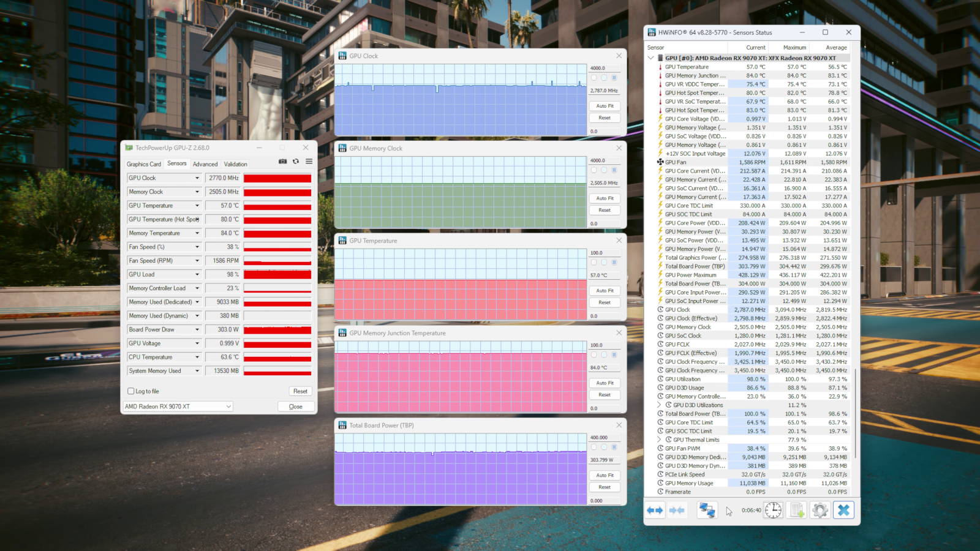Click the HWiNFO clock reset timer icon

tap(773, 510)
